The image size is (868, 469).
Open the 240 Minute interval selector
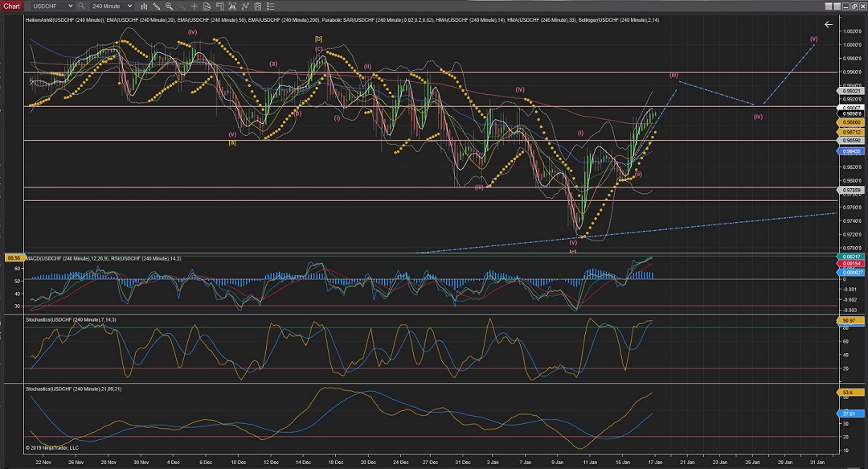[112, 6]
